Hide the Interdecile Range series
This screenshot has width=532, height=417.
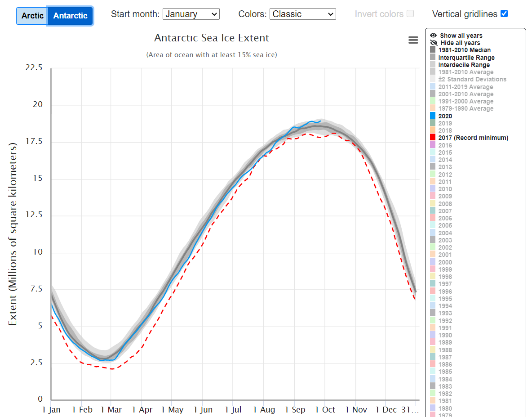tap(464, 65)
